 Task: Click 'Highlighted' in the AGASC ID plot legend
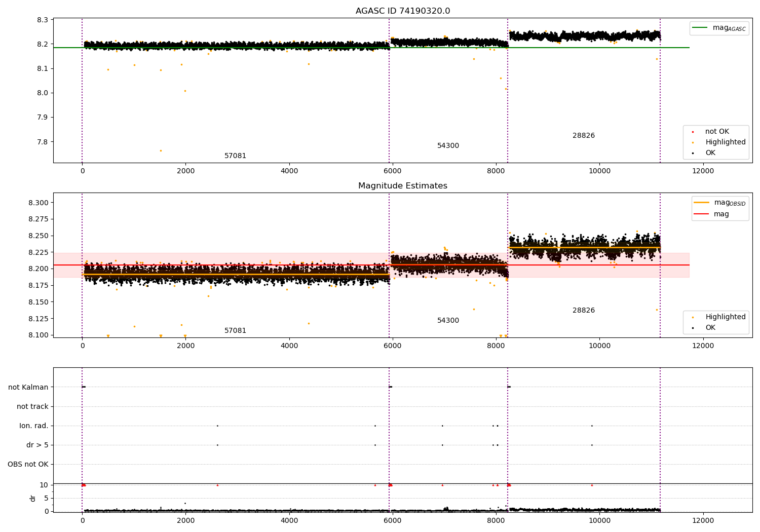(719, 142)
